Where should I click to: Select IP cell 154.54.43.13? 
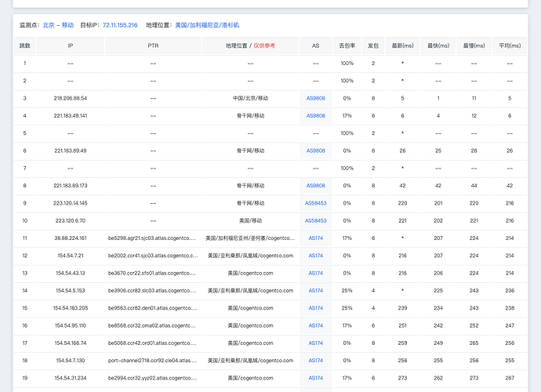click(x=71, y=273)
